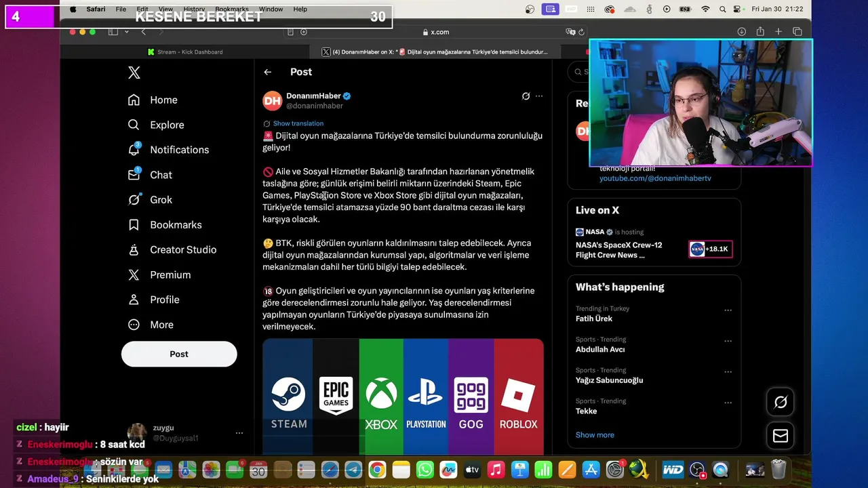Click Safari's downloads icon in toolbar
The width and height of the screenshot is (868, 488).
tap(742, 32)
